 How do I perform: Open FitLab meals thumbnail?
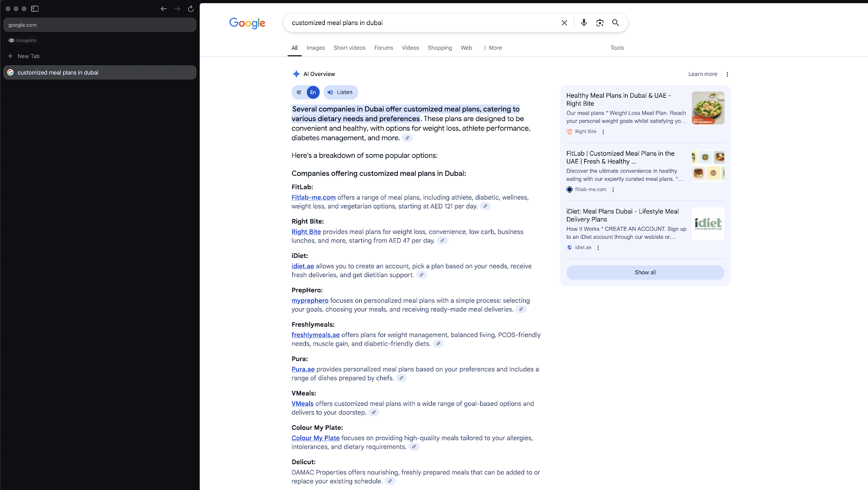tap(708, 166)
